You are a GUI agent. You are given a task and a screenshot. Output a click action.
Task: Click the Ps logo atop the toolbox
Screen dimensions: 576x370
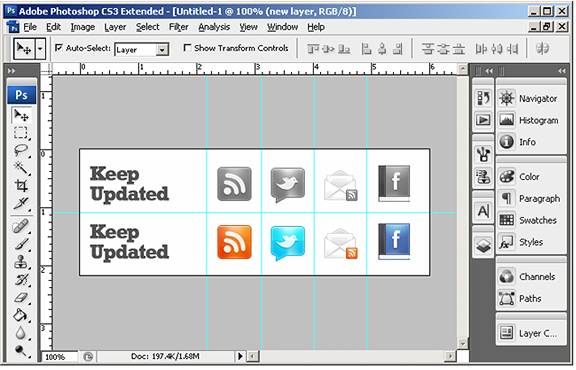pos(21,95)
